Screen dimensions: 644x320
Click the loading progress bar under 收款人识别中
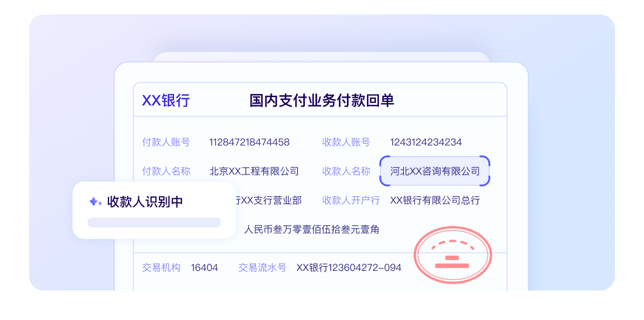pos(154,222)
